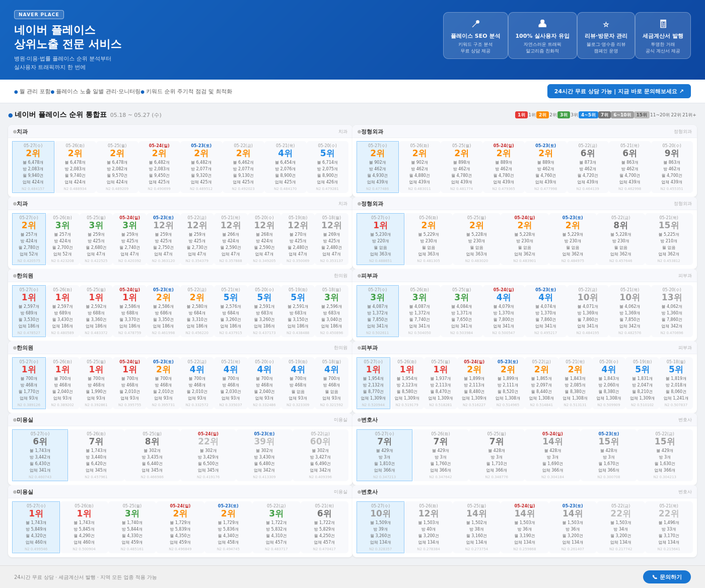Click the N2 0.347213 value in 변호사 table
This screenshot has height=588, width=705.
(x=384, y=477)
